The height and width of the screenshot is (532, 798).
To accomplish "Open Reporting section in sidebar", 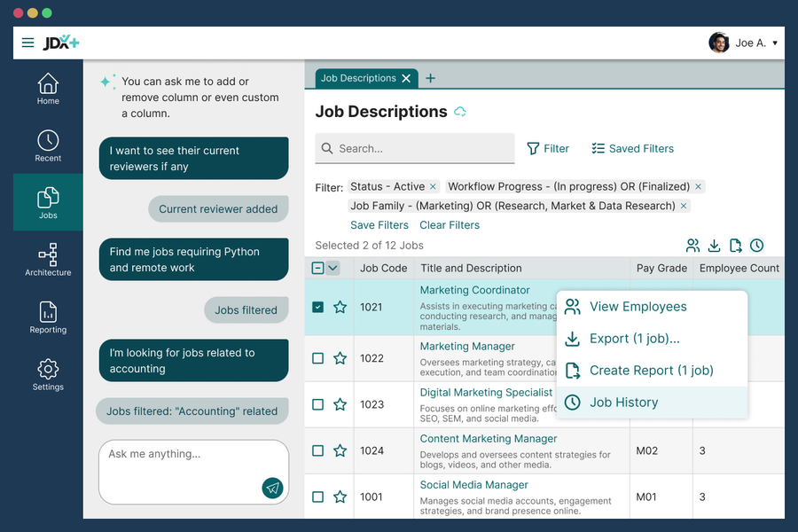I will click(x=48, y=317).
